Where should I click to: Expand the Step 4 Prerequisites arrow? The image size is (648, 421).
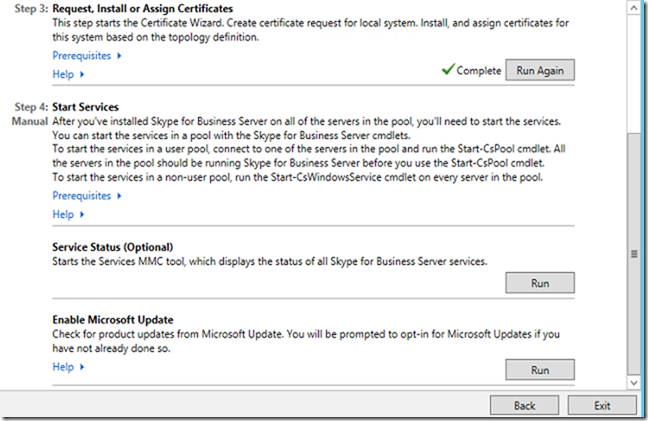pos(120,196)
